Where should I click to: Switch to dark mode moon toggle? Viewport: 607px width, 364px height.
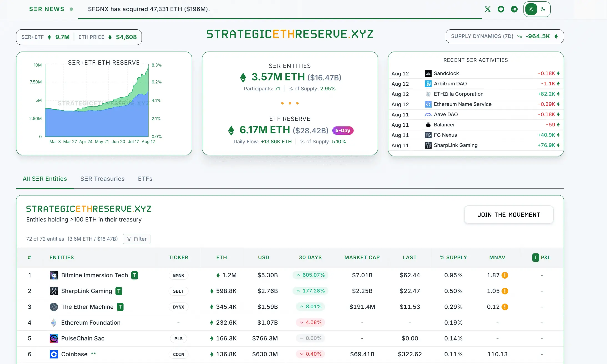(543, 9)
